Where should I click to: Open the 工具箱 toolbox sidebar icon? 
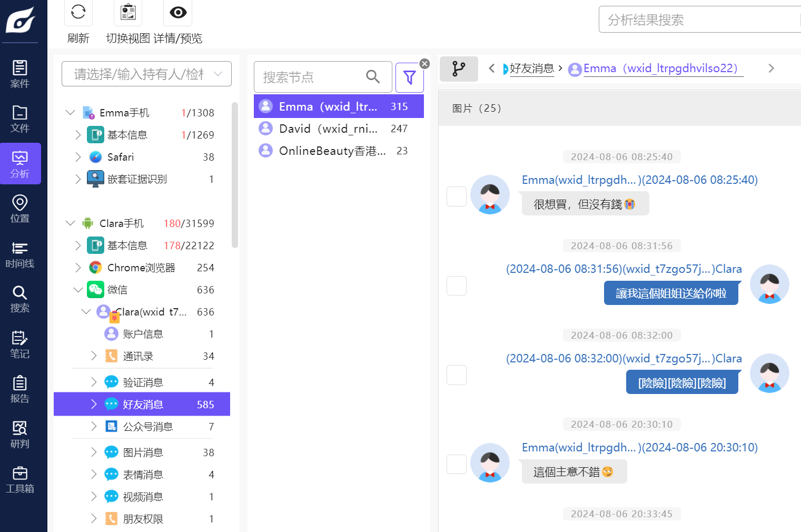pos(20,479)
